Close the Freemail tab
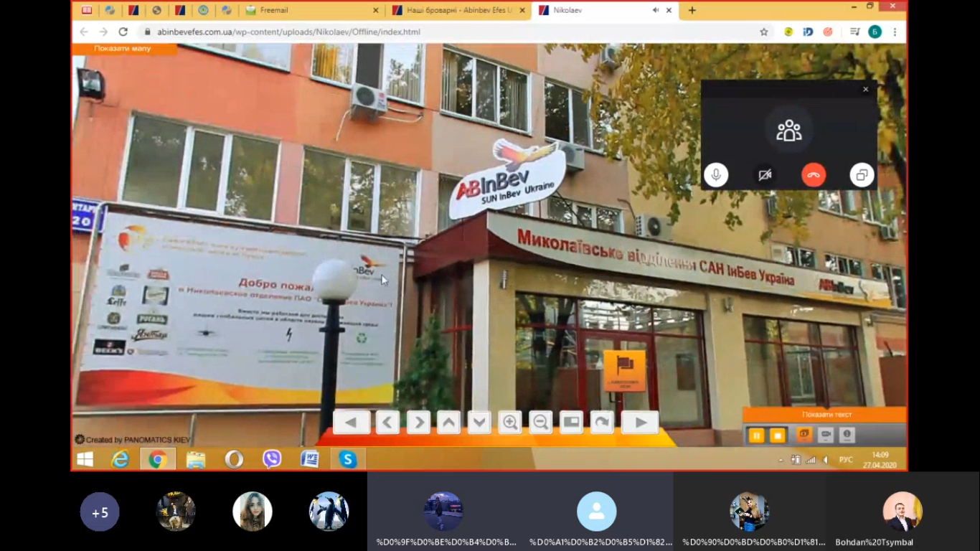The width and height of the screenshot is (980, 551). pos(377,11)
